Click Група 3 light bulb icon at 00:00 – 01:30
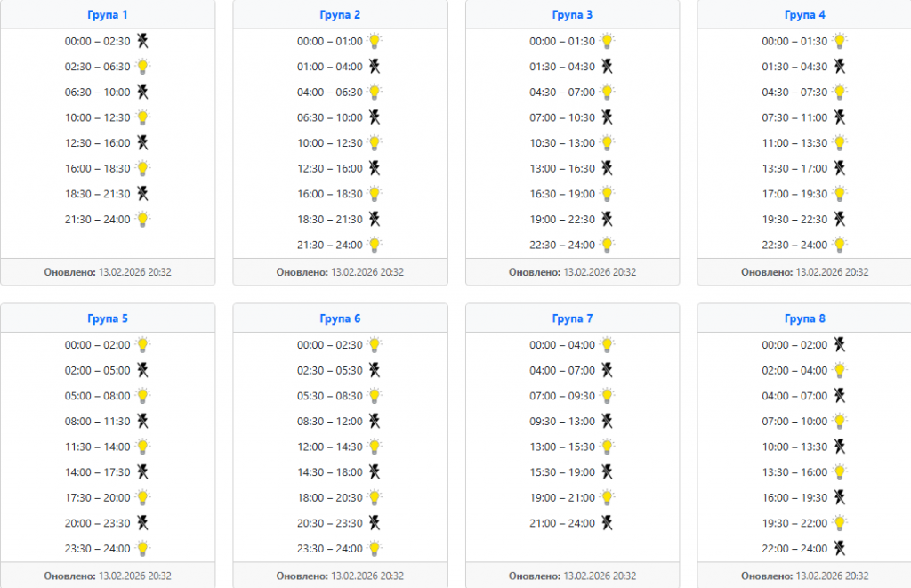 point(607,41)
